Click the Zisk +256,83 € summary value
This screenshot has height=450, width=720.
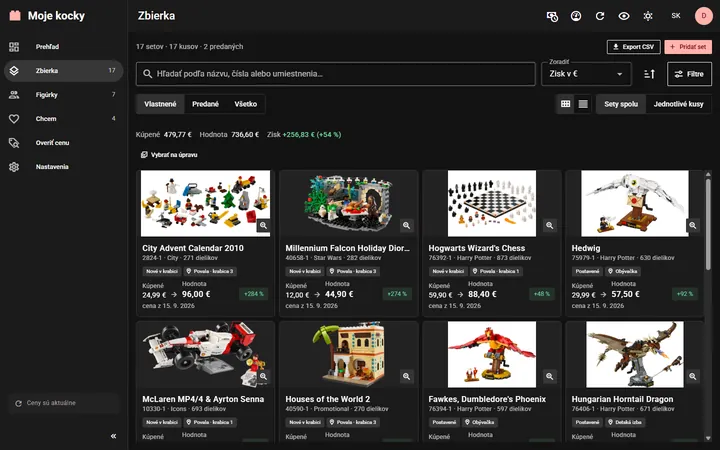311,135
